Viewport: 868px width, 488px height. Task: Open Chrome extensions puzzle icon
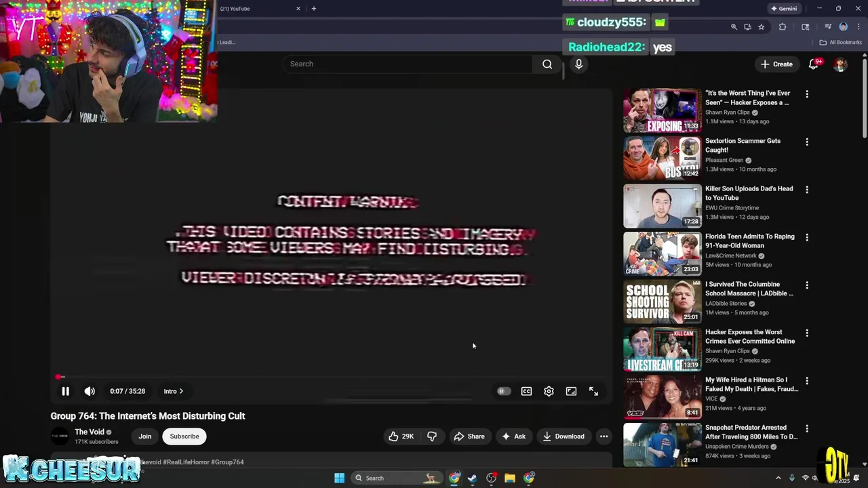coord(783,26)
